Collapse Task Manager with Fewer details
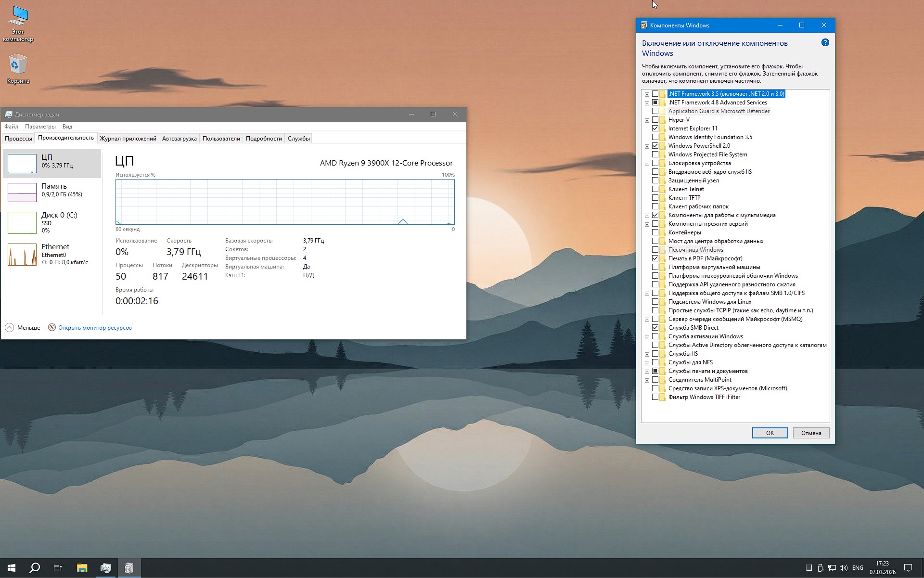The height and width of the screenshot is (578, 924). (x=23, y=328)
